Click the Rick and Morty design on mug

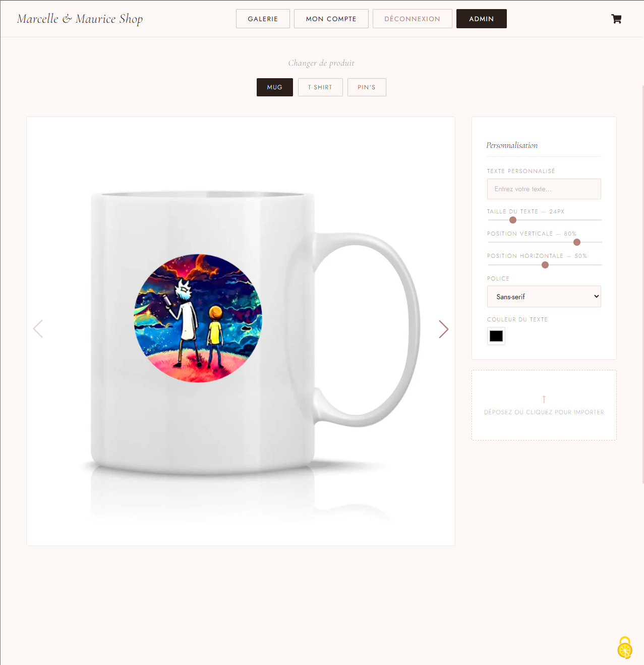click(x=198, y=318)
